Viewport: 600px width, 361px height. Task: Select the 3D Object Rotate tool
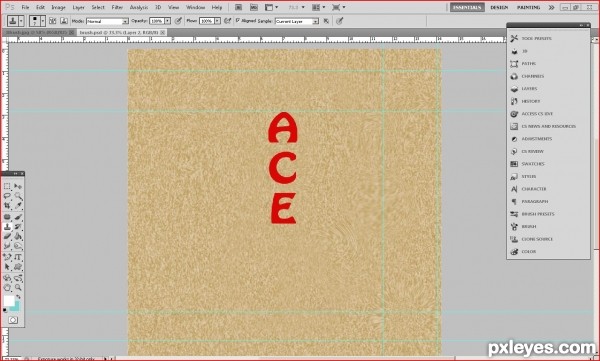pyautogui.click(x=7, y=278)
